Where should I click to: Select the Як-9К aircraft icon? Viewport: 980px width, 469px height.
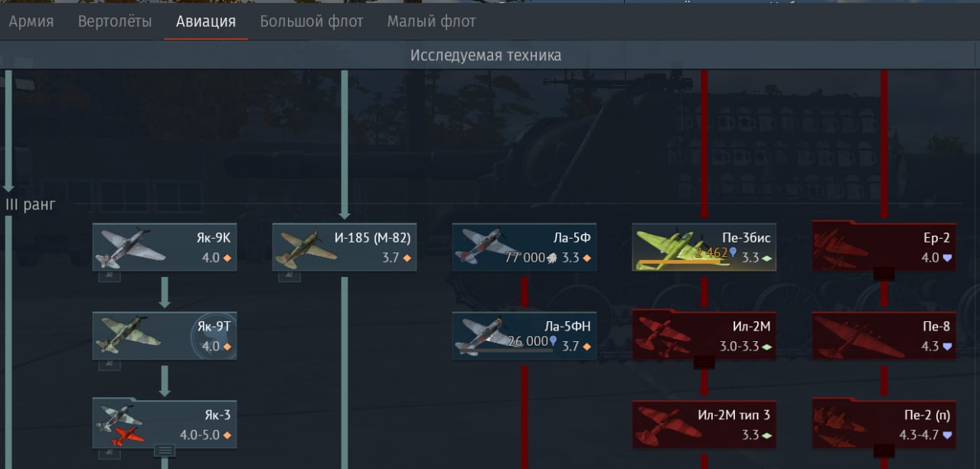pyautogui.click(x=131, y=247)
